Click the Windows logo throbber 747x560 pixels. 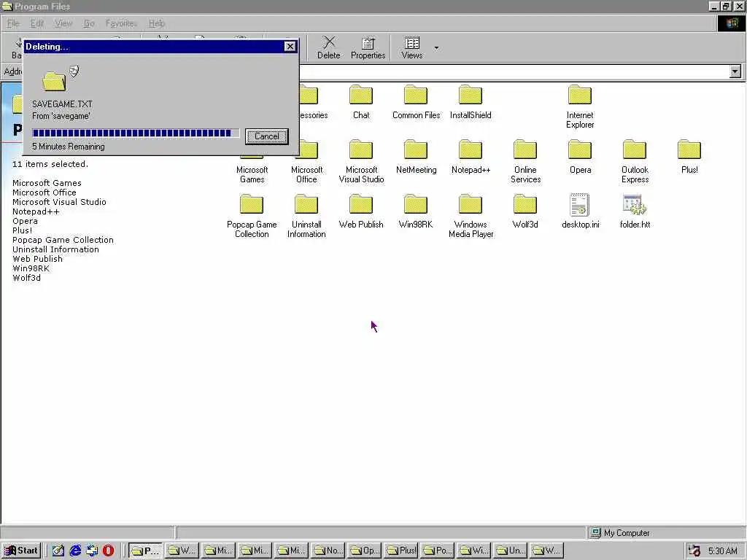(731, 23)
